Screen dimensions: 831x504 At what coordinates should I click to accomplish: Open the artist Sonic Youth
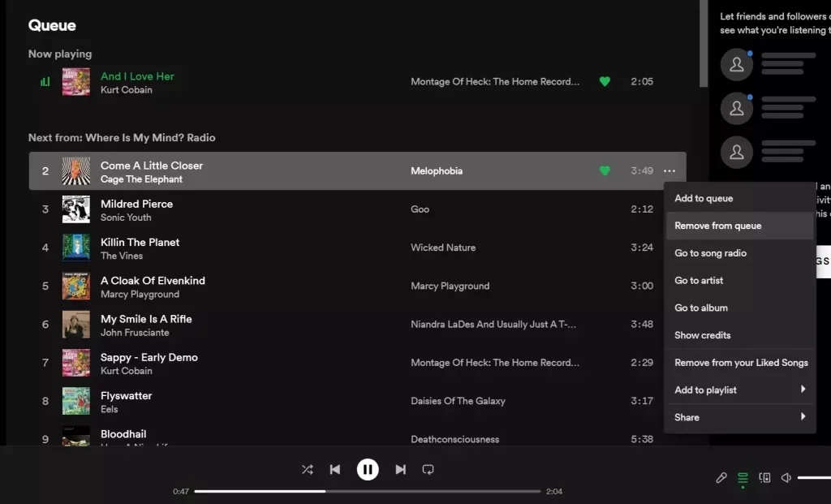(126, 218)
